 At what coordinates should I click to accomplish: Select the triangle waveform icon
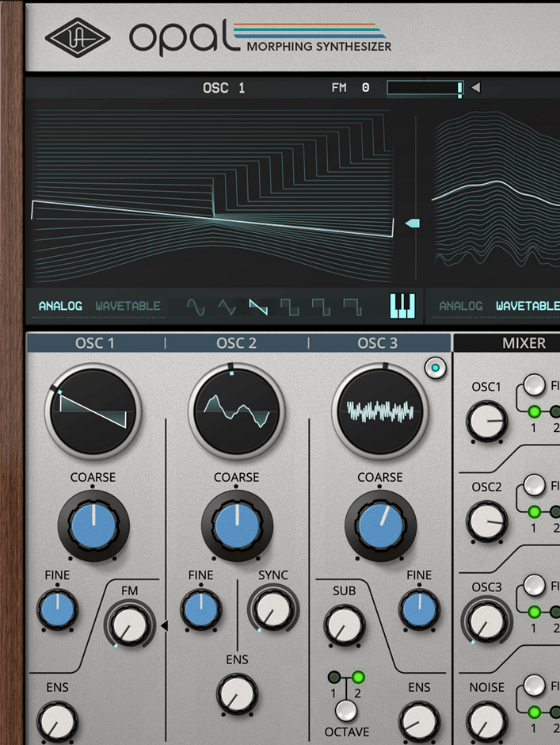227,307
